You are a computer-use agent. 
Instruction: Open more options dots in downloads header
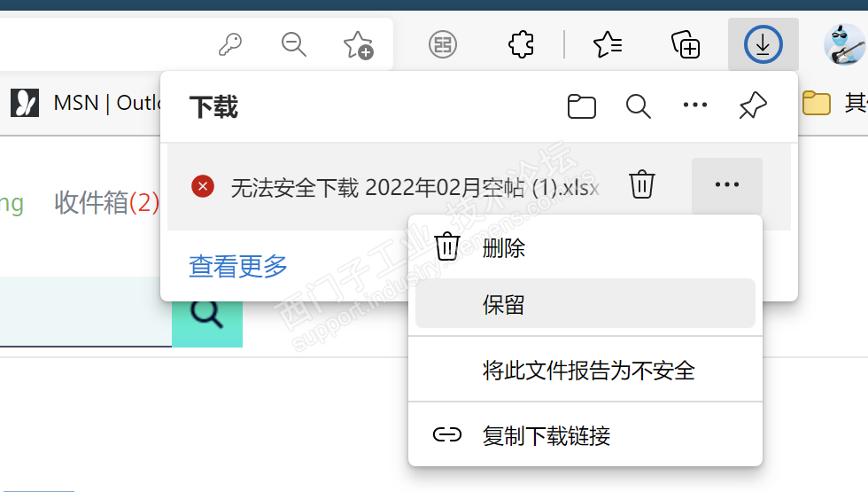695,105
